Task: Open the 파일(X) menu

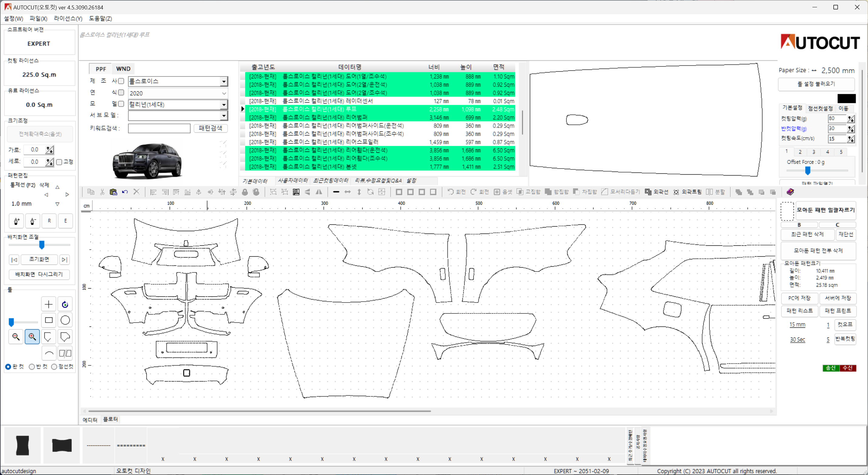Action: 39,19
